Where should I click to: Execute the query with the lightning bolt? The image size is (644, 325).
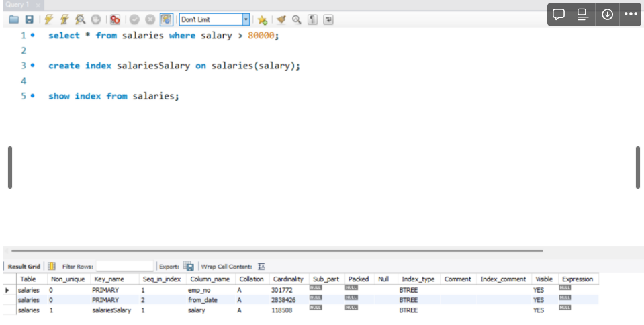tap(49, 19)
